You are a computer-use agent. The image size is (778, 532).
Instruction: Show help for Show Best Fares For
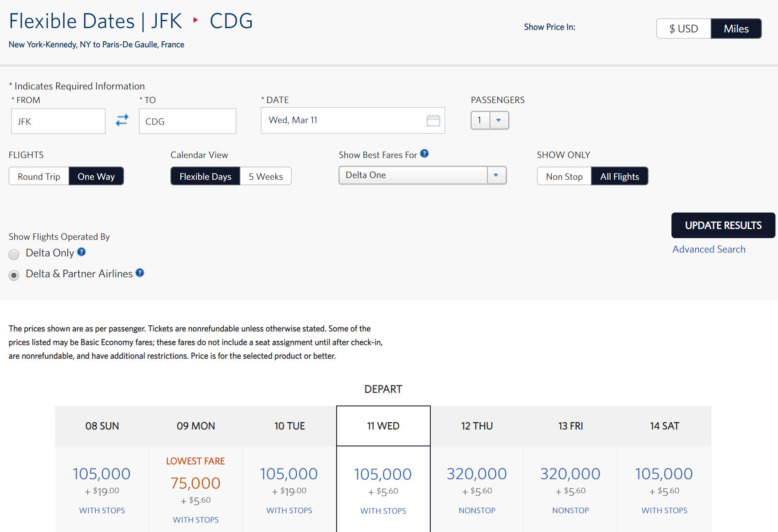424,153
